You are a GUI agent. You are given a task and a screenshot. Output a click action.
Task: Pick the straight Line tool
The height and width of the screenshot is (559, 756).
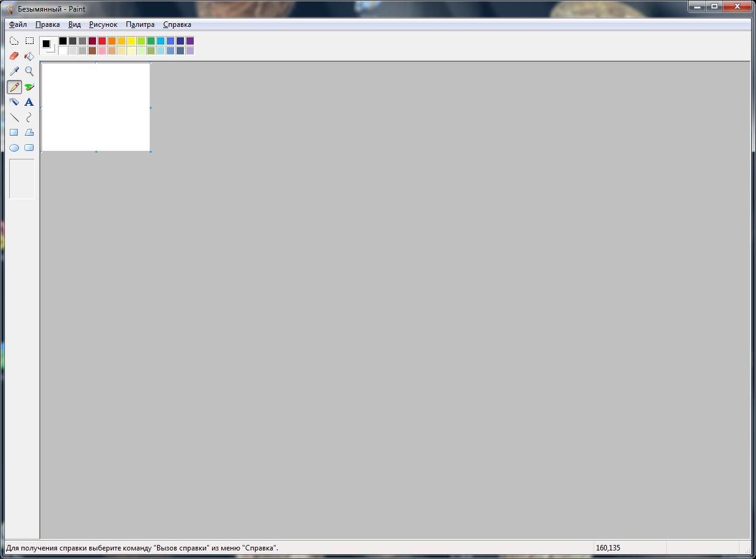[14, 117]
